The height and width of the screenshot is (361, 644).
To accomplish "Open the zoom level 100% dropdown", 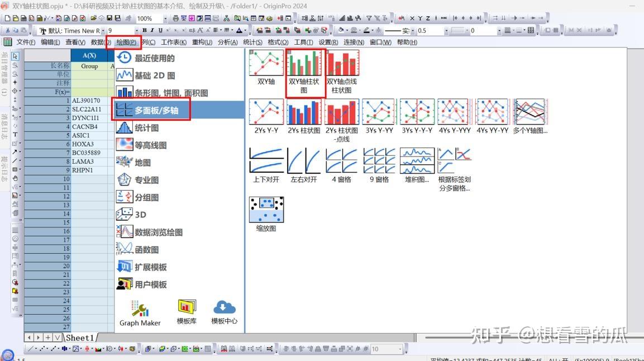I will coord(165,18).
